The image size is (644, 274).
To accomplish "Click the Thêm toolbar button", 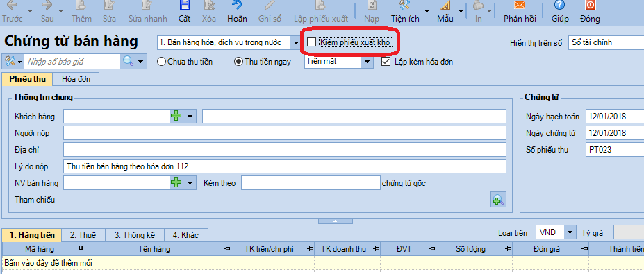I will pos(81,12).
